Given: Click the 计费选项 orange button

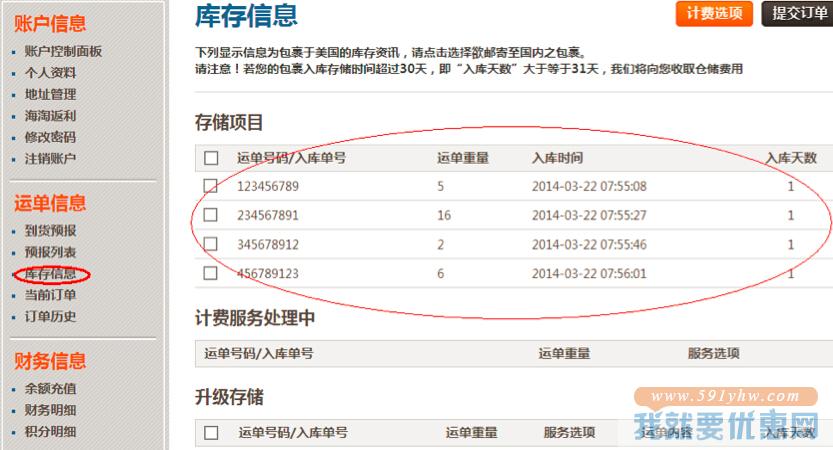Looking at the screenshot, I should coord(714,13).
